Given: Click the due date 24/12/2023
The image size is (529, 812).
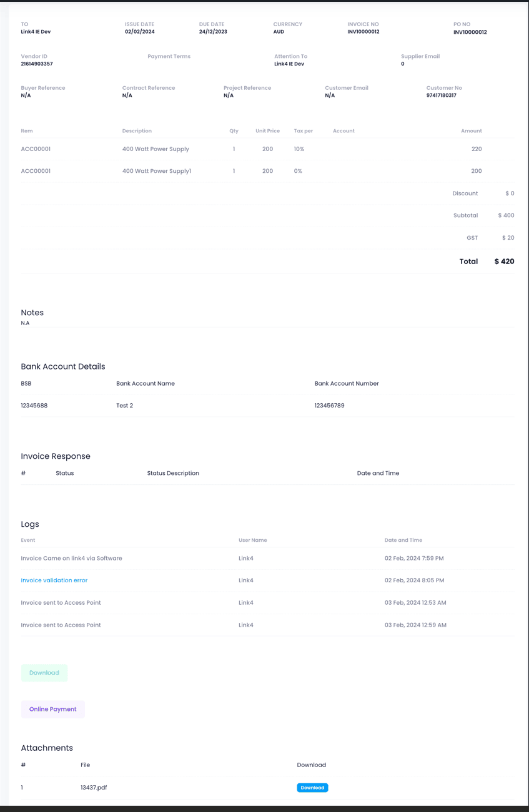Looking at the screenshot, I should [x=213, y=32].
